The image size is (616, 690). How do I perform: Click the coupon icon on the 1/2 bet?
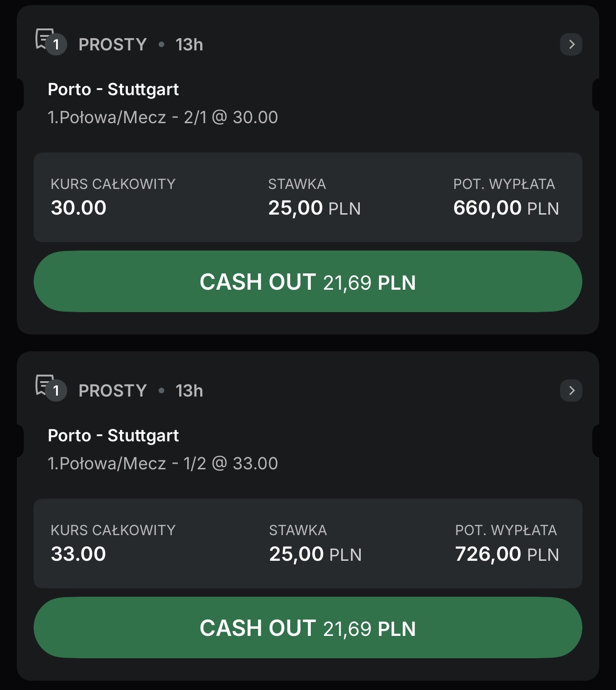tap(50, 388)
